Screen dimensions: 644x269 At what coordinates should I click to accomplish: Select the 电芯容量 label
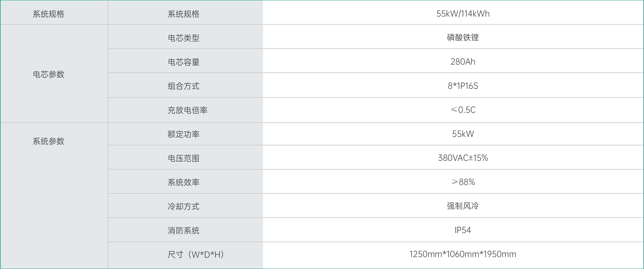point(183,62)
